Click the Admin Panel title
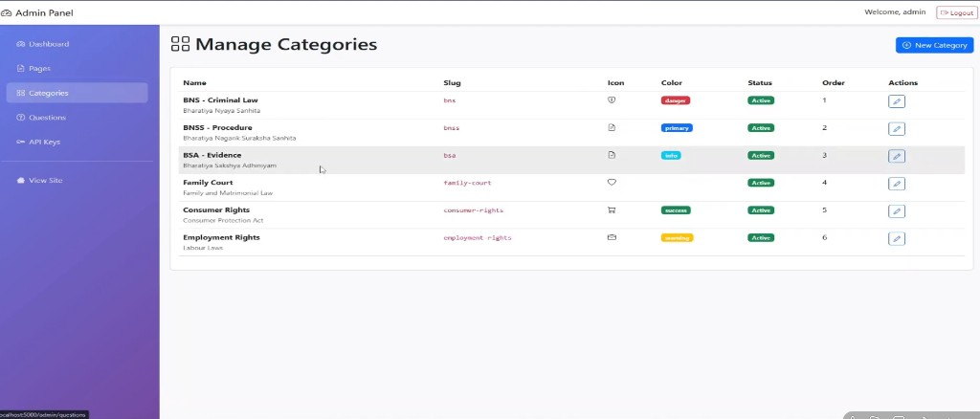 (44, 12)
